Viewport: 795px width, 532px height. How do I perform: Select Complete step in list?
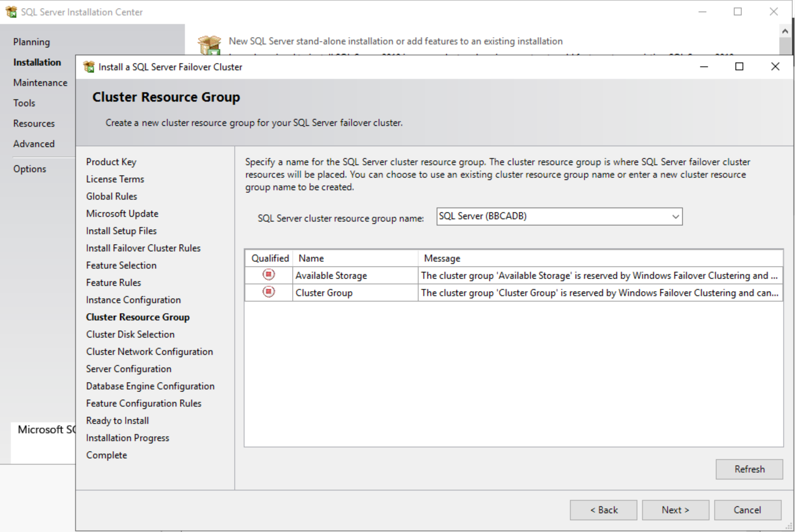(107, 455)
